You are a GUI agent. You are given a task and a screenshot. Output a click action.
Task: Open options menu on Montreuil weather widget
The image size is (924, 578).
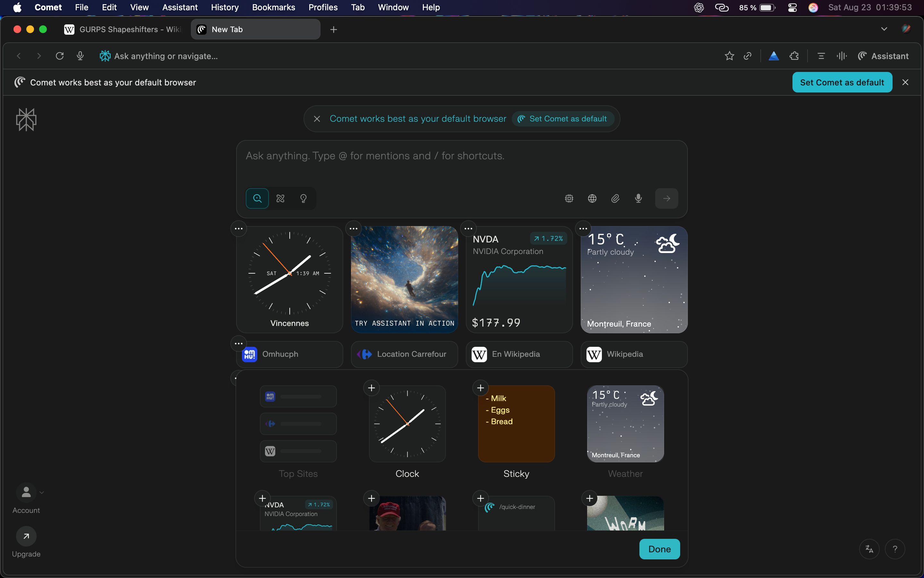[x=583, y=229]
